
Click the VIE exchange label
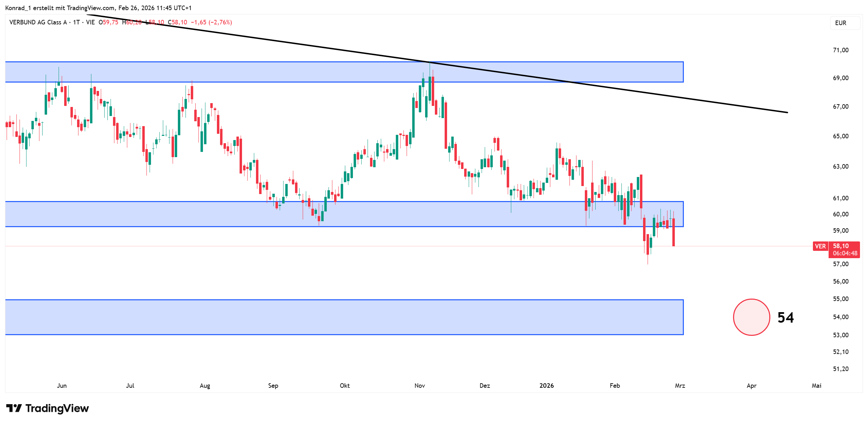coord(90,22)
